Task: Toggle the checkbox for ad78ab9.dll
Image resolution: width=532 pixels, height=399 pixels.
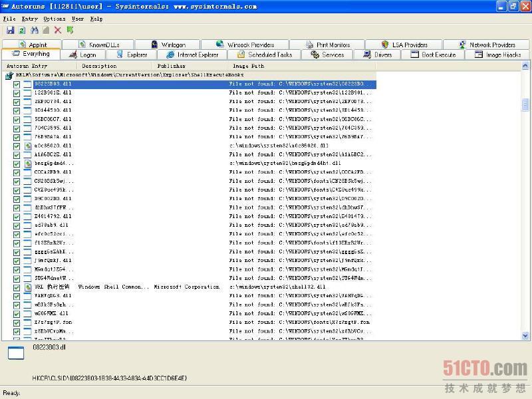Action: (x=16, y=225)
